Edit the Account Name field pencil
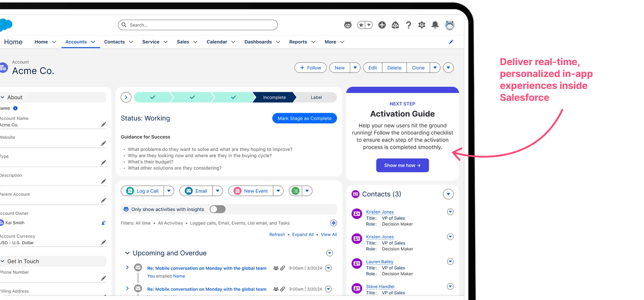The width and height of the screenshot is (644, 300). click(x=103, y=124)
